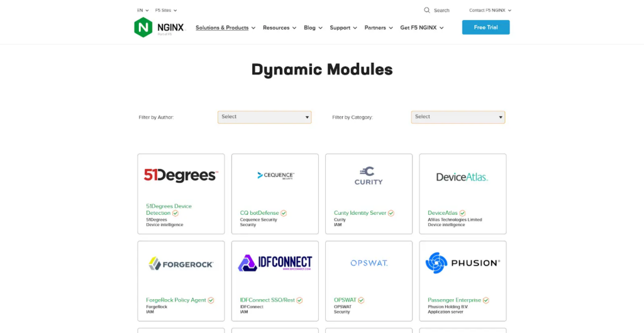Open the Blog menu
Viewport: 644px width, 333px height.
(x=313, y=28)
